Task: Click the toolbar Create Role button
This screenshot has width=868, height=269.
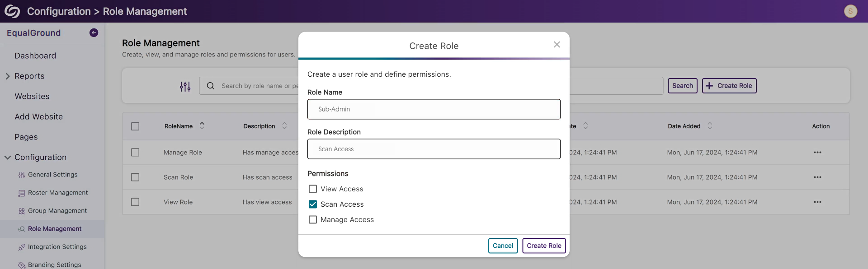Action: (x=729, y=86)
